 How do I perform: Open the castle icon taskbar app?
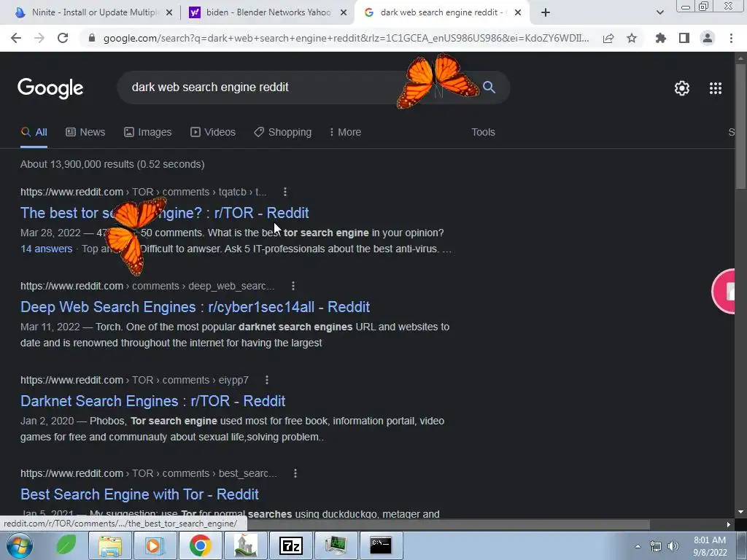click(x=245, y=545)
